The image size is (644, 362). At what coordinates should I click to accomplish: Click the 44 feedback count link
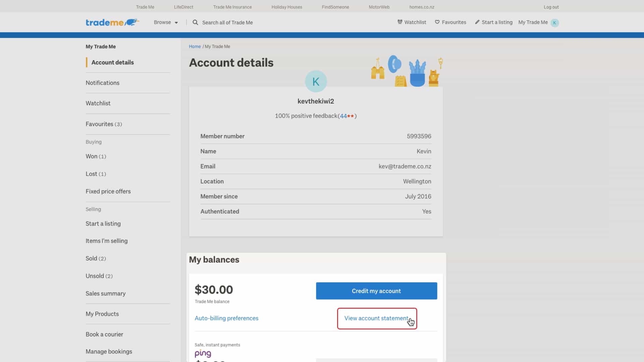pyautogui.click(x=343, y=116)
